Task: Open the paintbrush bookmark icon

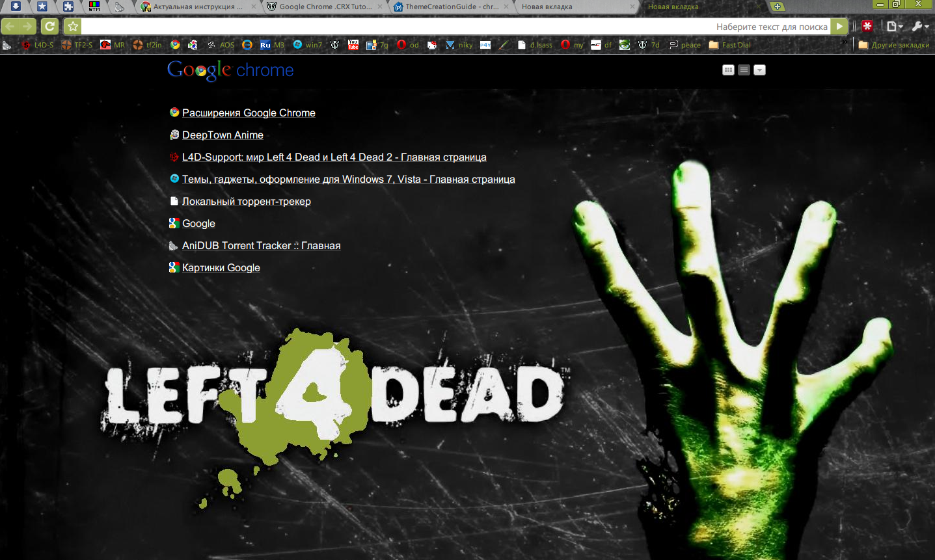Action: (x=503, y=45)
